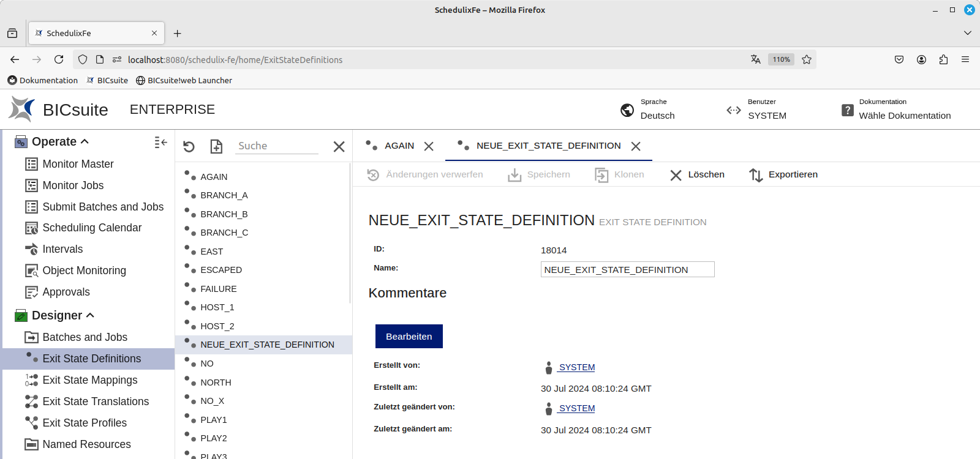Click the Submit Batches and Jobs icon

pyautogui.click(x=31, y=207)
